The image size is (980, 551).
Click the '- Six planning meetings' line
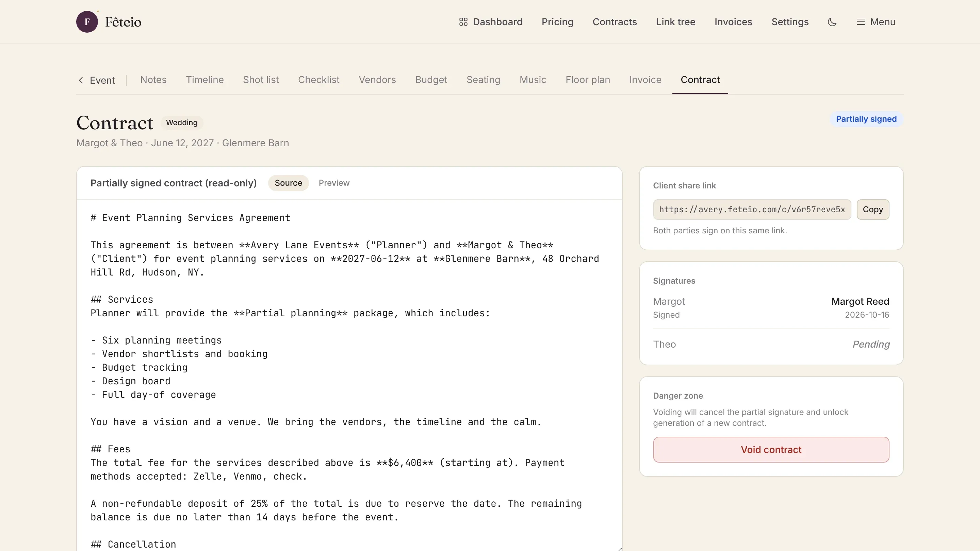156,340
